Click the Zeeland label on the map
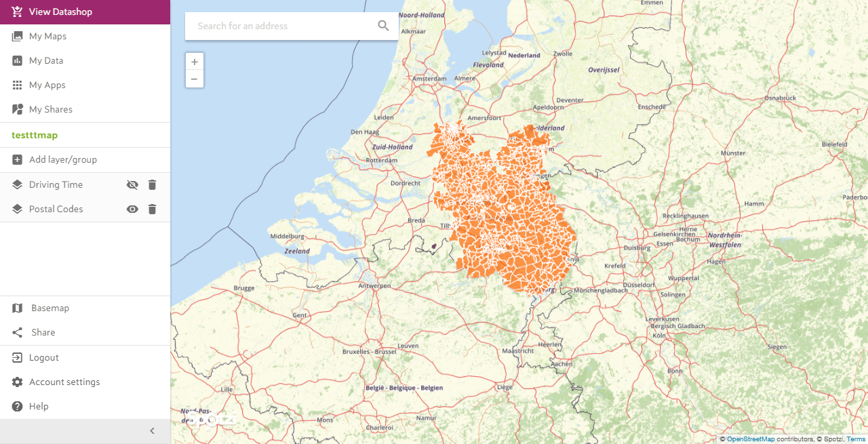The width and height of the screenshot is (868, 444). 297,251
